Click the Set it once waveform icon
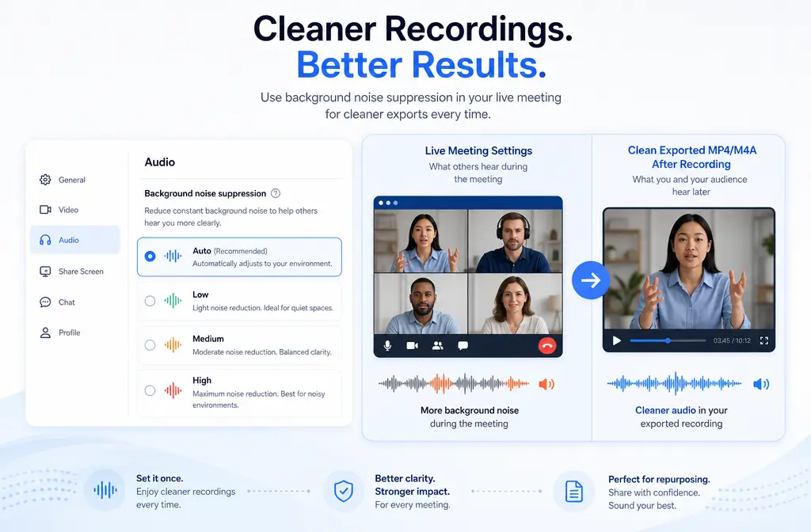 tap(105, 489)
